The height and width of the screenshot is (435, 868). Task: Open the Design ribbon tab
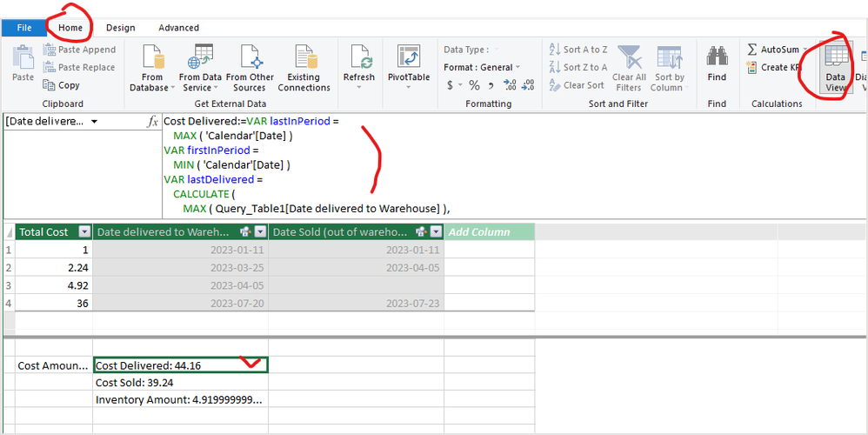120,28
